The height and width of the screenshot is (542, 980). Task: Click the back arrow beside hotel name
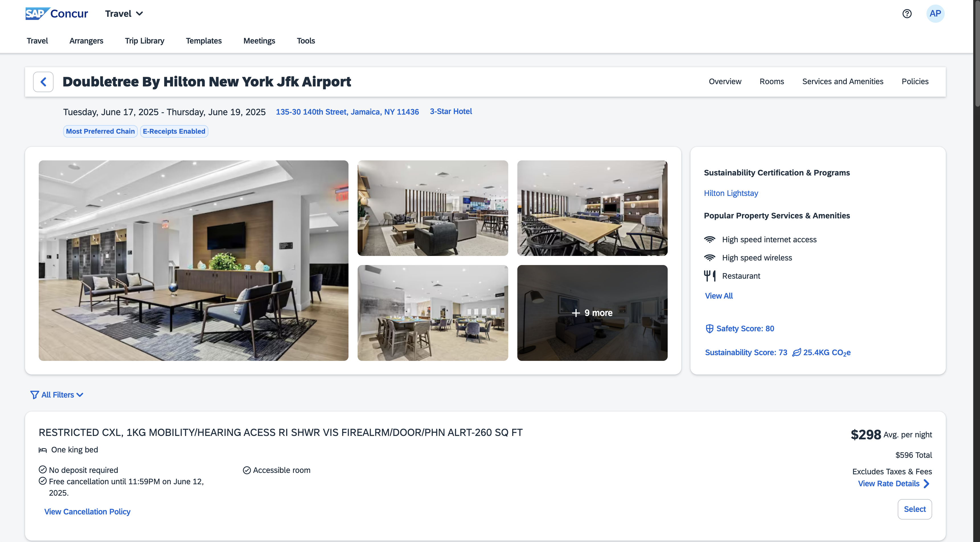pyautogui.click(x=43, y=82)
